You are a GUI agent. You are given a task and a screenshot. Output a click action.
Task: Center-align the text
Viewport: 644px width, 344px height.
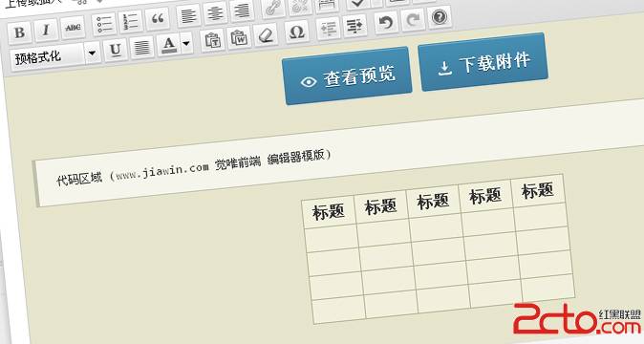point(215,13)
